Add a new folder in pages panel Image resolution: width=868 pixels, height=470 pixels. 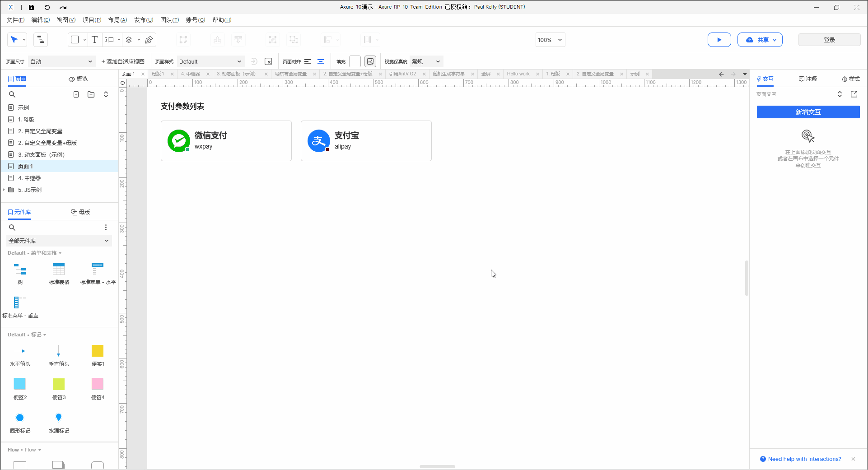click(x=91, y=94)
